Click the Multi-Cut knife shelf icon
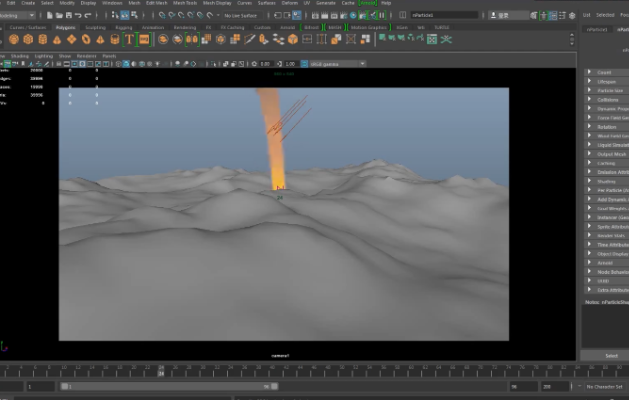 click(x=250, y=39)
